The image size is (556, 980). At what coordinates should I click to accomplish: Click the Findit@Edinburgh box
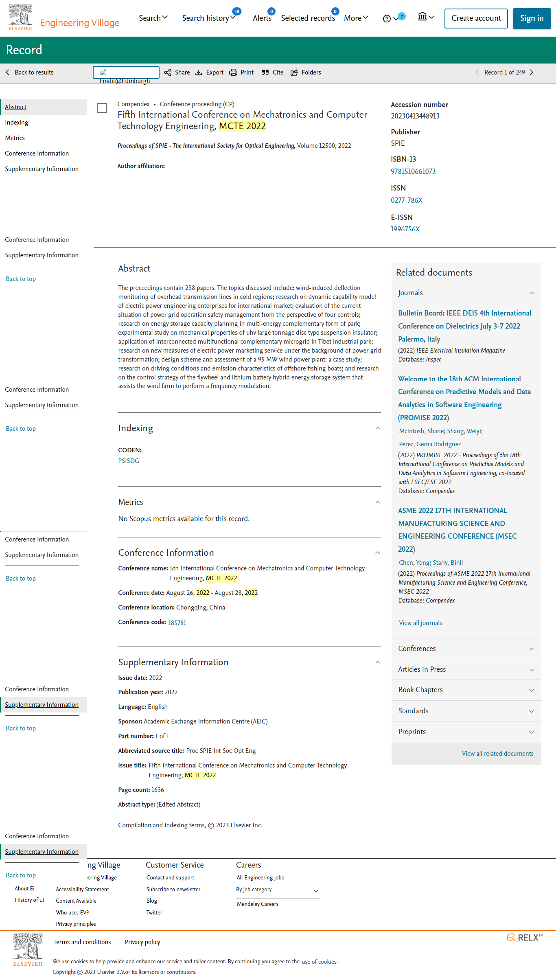tap(126, 72)
